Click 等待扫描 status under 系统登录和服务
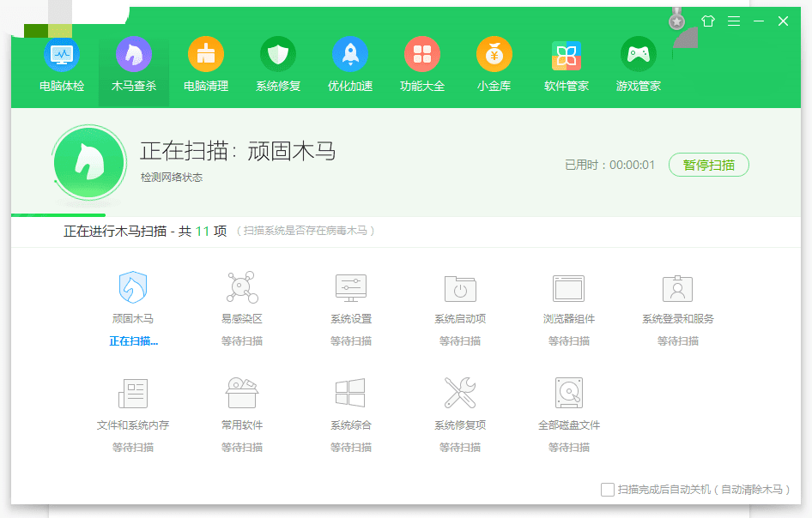This screenshot has height=518, width=812. pos(677,341)
